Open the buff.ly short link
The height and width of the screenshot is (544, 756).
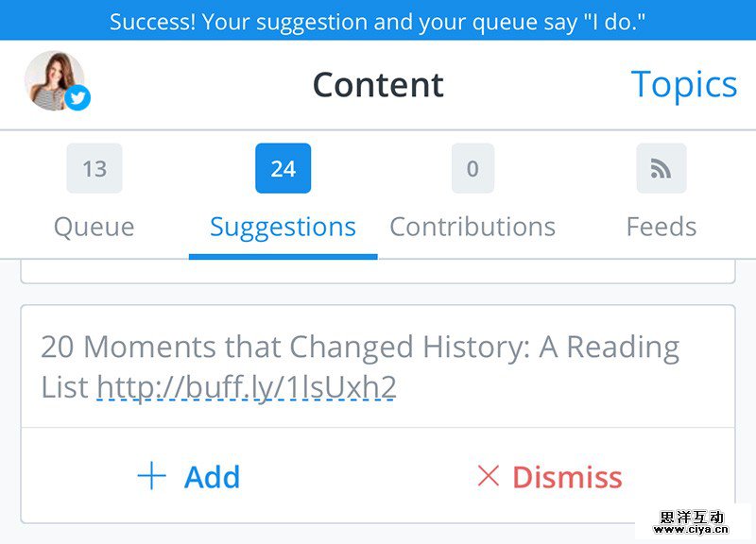247,387
